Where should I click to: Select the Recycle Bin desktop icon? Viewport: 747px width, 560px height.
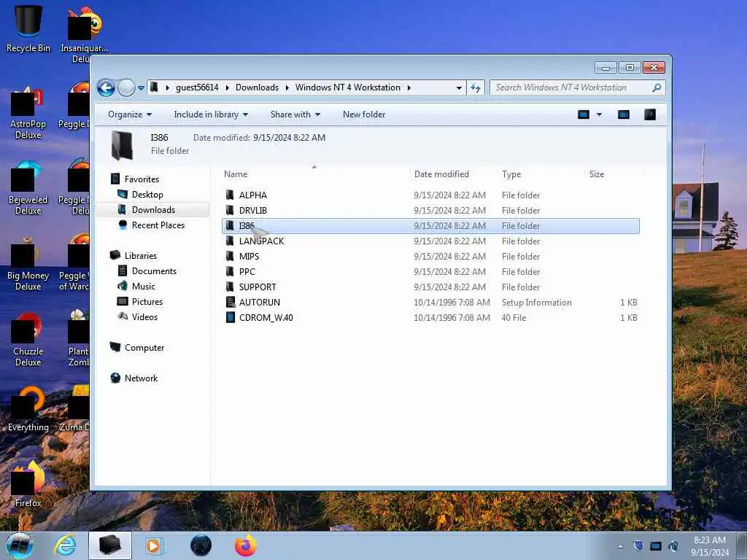[x=28, y=28]
